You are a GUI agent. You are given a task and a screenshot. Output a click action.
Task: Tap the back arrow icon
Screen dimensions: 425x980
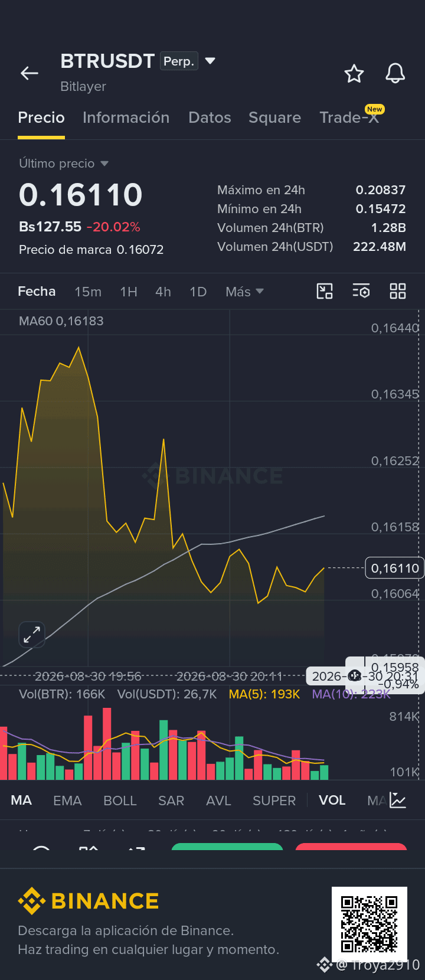pyautogui.click(x=30, y=73)
